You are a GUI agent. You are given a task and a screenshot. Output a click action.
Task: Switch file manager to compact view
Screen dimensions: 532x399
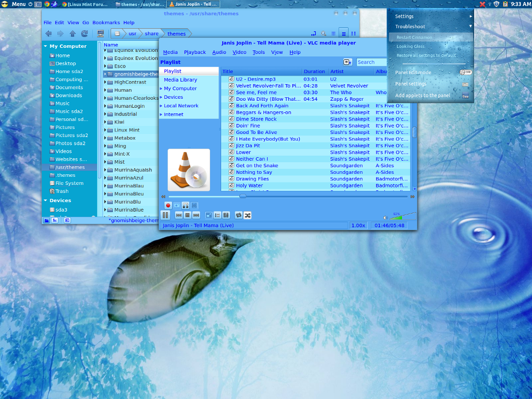click(x=354, y=34)
